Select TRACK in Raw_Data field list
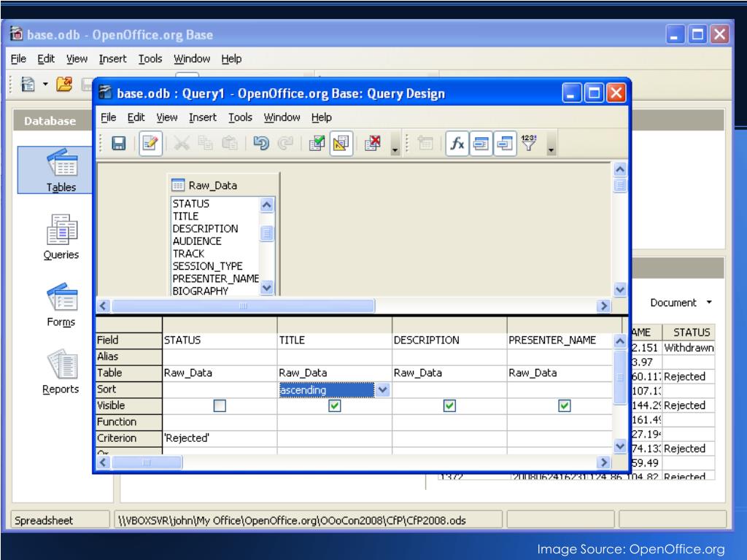Image resolution: width=747 pixels, height=560 pixels. click(188, 253)
